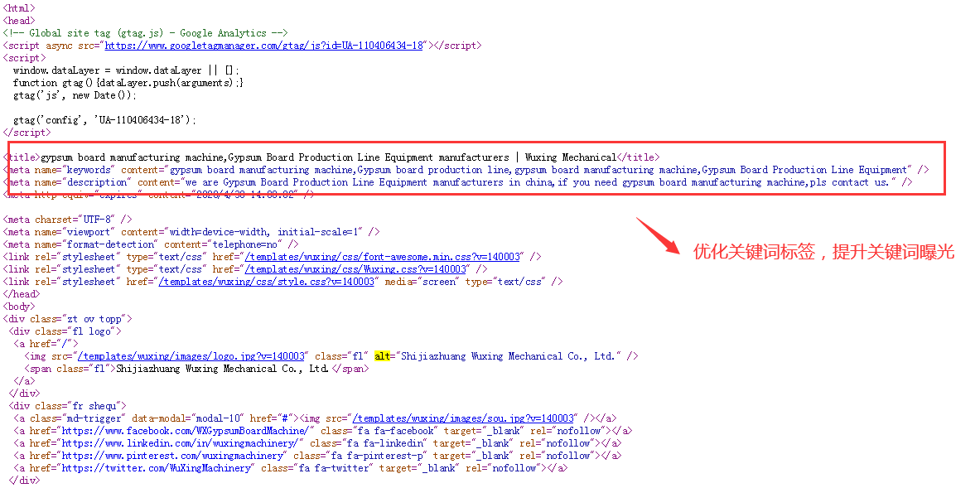Click the red arrow annotation
Image resolution: width=980 pixels, height=488 pixels.
coord(658,238)
